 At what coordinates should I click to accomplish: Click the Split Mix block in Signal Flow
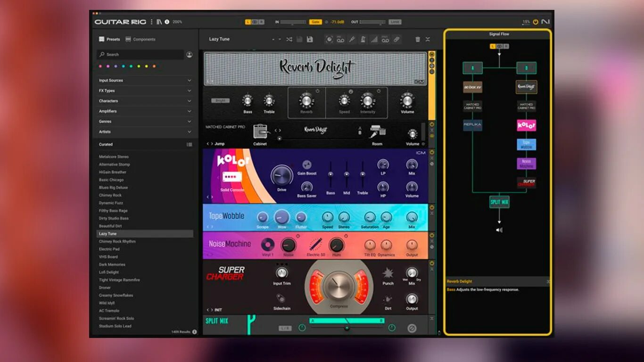[499, 202]
